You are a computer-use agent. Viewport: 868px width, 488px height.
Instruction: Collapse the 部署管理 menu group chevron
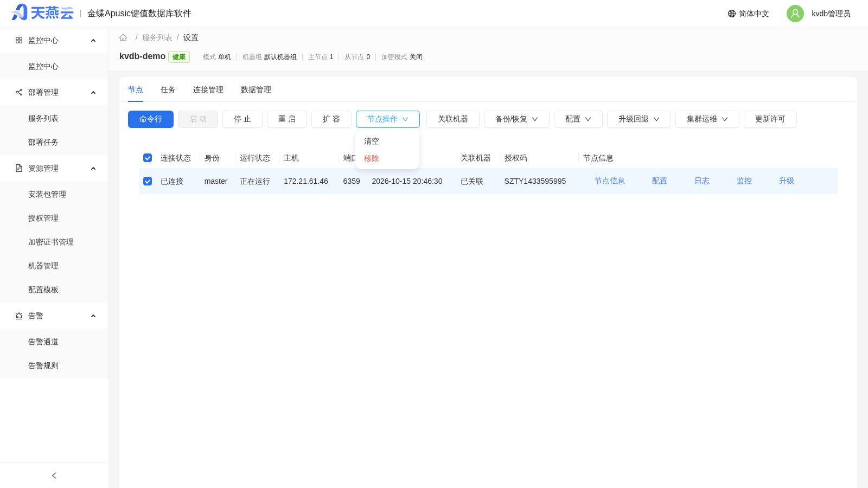click(x=93, y=93)
